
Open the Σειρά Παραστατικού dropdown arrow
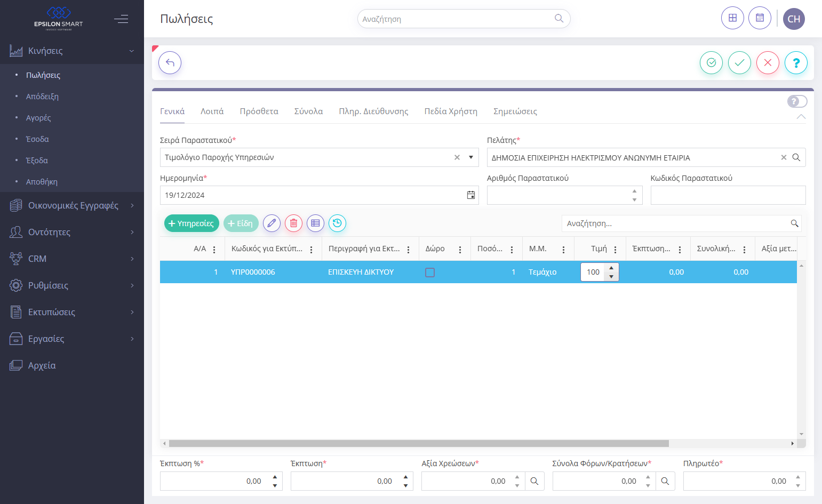[x=471, y=157]
